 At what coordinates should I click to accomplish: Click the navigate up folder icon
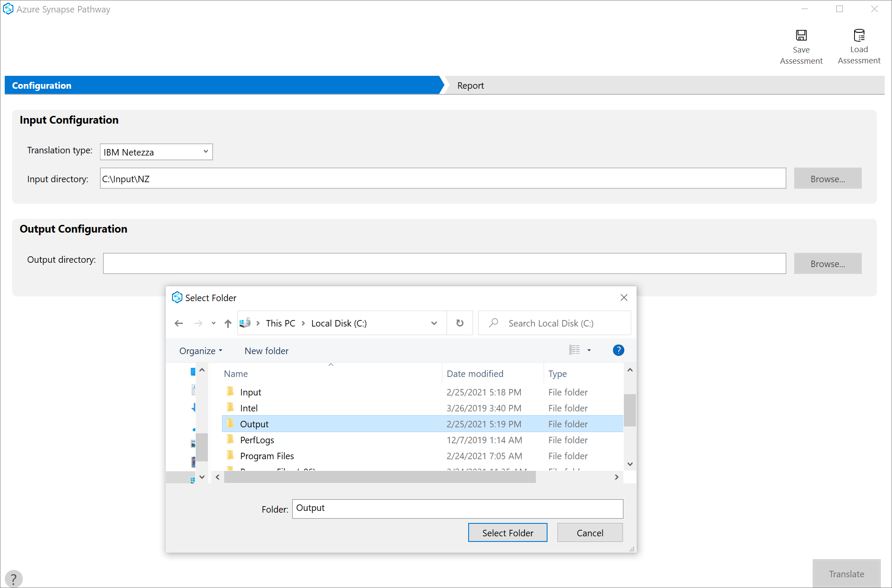(x=228, y=322)
